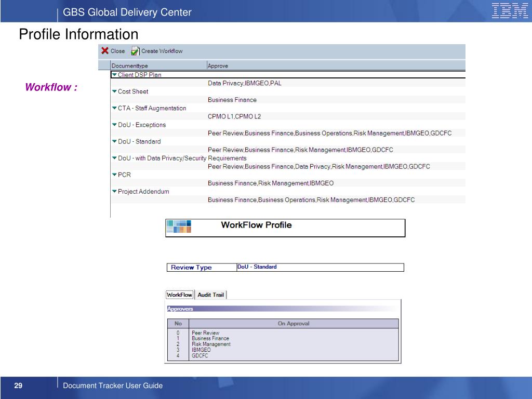532x399 pixels.
Task: Click the Create Workflow label
Action: [162, 51]
